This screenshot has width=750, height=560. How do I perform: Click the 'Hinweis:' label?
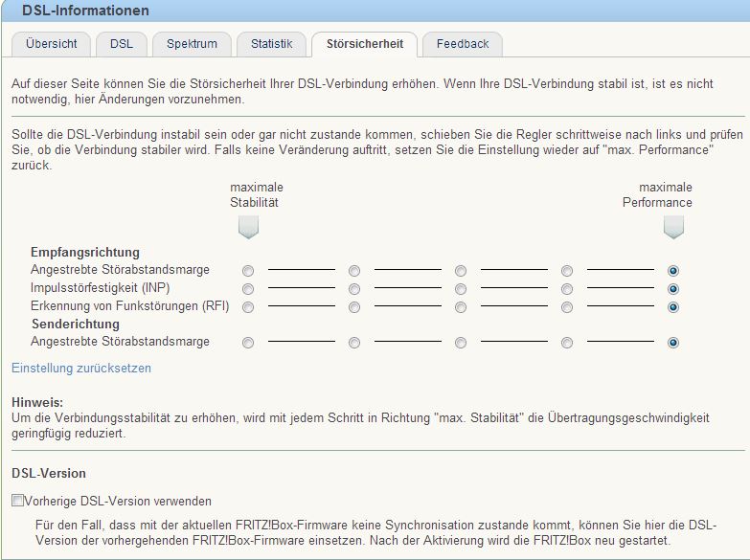point(37,402)
